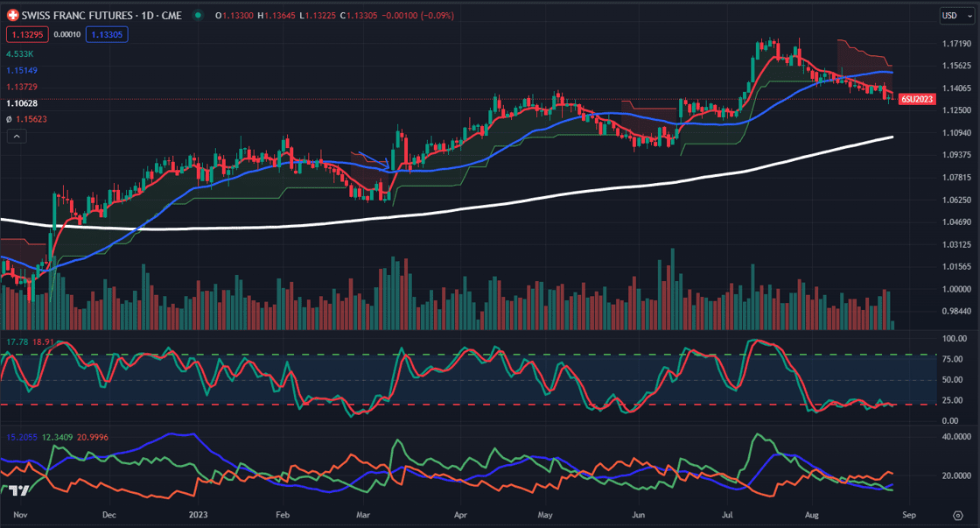Click the Apr label on time axis

click(x=460, y=515)
